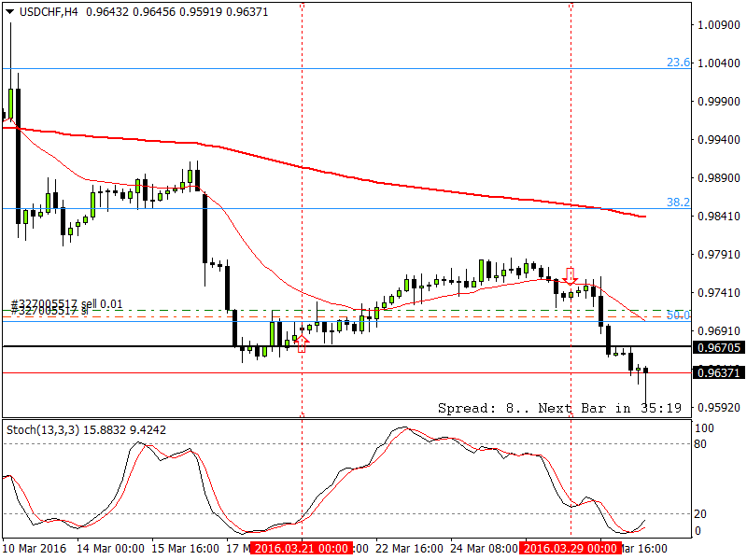The width and height of the screenshot is (747, 560).
Task: Select the 23.6 Fibonacci level label
Action: point(678,63)
